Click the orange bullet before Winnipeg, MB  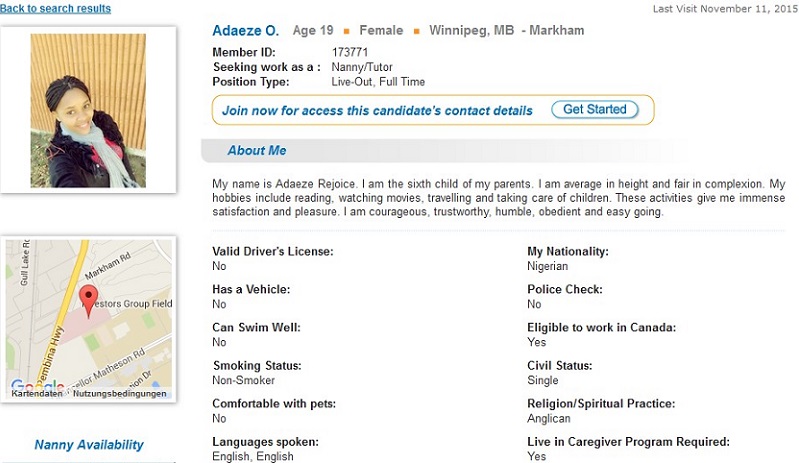(416, 32)
